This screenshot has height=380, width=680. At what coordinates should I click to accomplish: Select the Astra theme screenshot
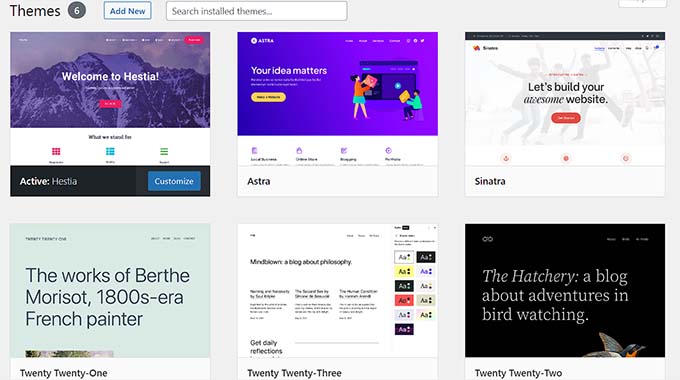(x=337, y=99)
